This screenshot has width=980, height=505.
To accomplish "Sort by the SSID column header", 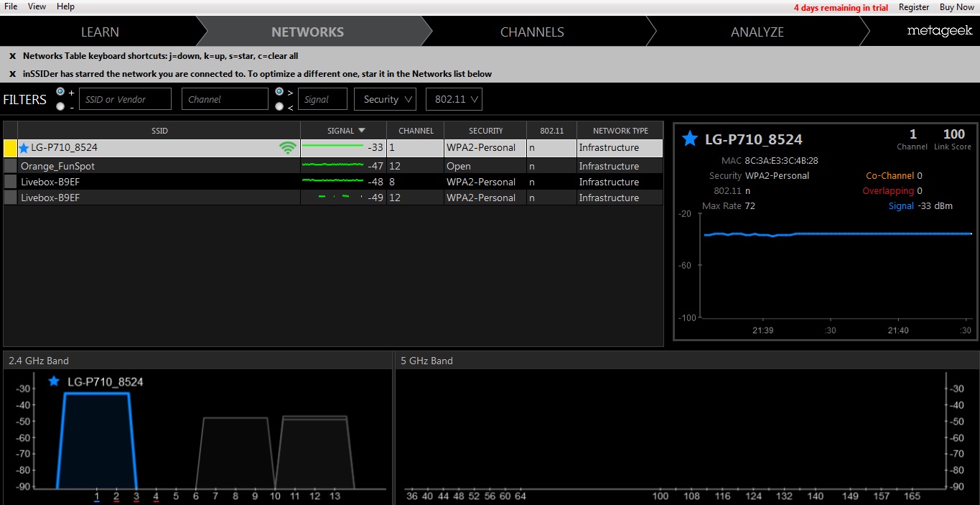I will pyautogui.click(x=159, y=131).
